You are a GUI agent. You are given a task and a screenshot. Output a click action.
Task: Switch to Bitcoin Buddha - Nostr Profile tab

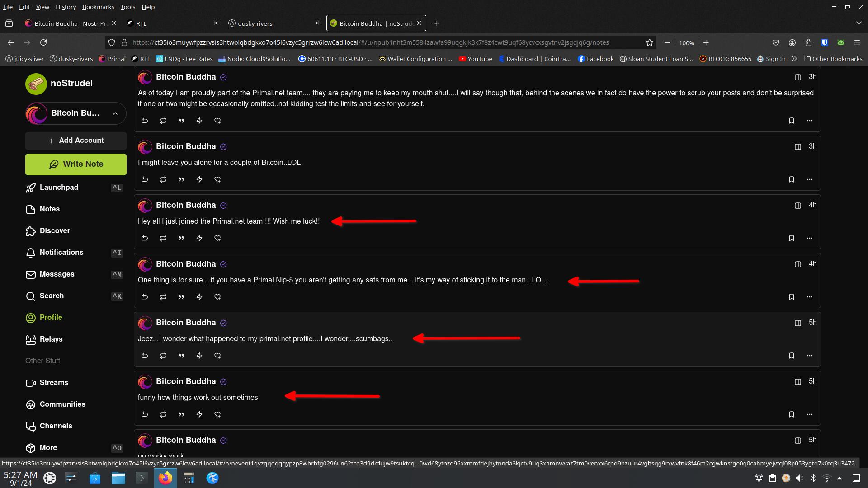(x=70, y=23)
